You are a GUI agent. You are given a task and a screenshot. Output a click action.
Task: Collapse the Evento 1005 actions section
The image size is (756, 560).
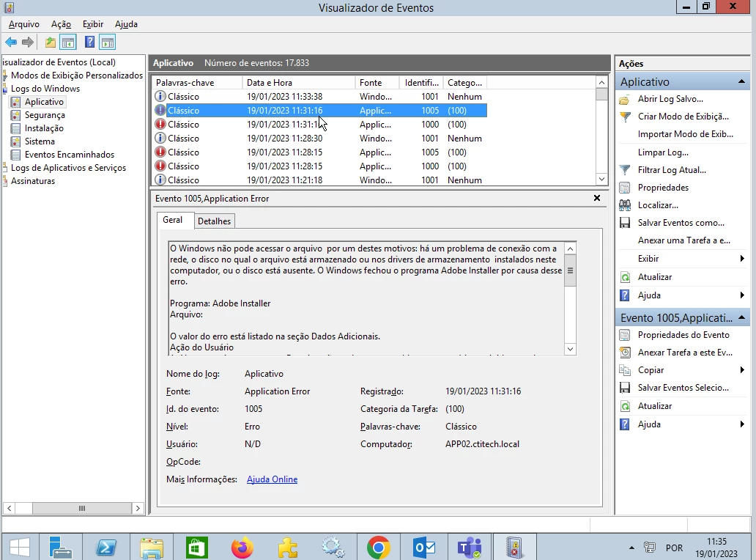(741, 317)
